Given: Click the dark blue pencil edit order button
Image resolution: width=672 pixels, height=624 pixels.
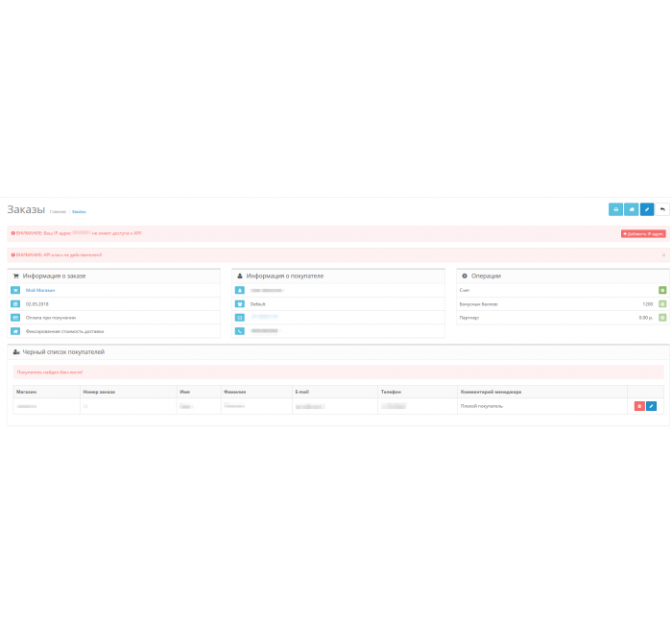Looking at the screenshot, I should pos(647,209).
